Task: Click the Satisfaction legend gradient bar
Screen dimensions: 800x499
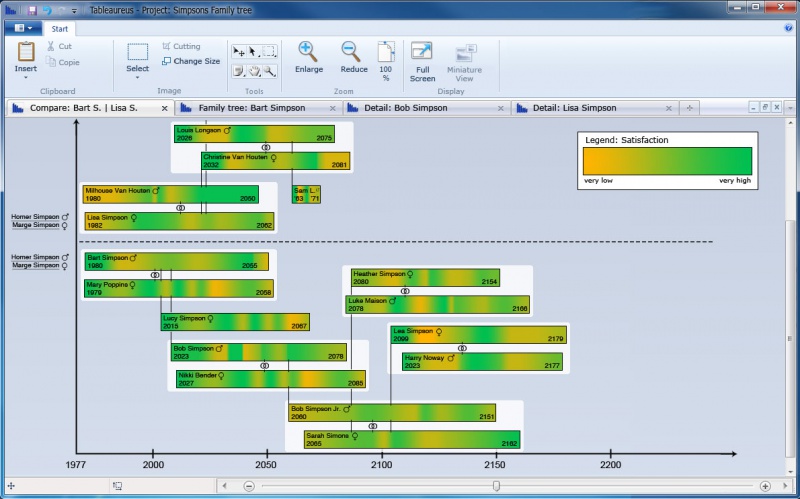Action: [667, 161]
